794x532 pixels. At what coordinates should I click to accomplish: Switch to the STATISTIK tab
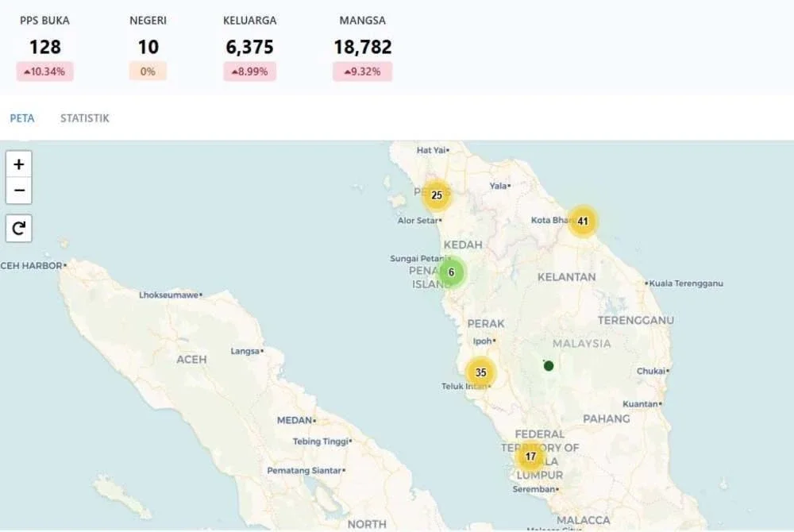84,118
